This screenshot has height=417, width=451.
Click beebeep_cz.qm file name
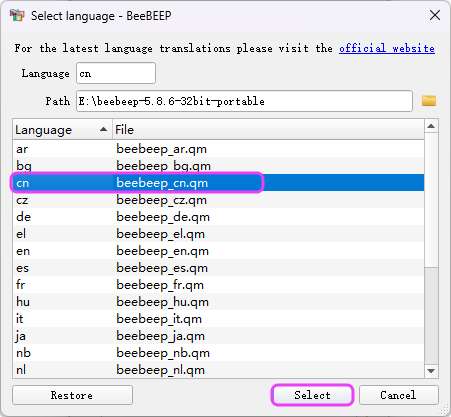(162, 200)
